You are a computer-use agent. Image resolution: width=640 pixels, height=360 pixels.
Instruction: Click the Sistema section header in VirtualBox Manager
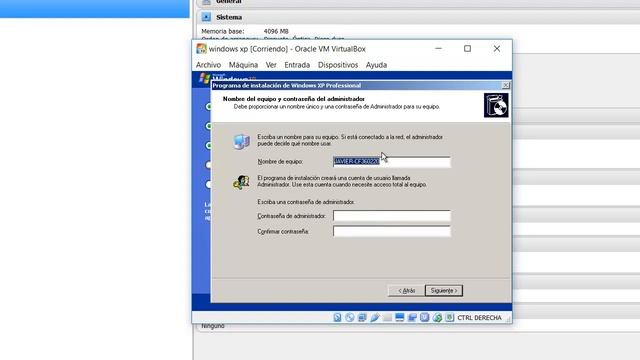[416, 17]
